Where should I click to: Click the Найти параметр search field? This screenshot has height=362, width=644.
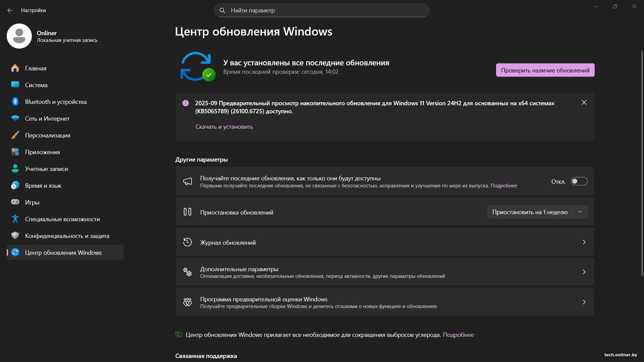322,10
